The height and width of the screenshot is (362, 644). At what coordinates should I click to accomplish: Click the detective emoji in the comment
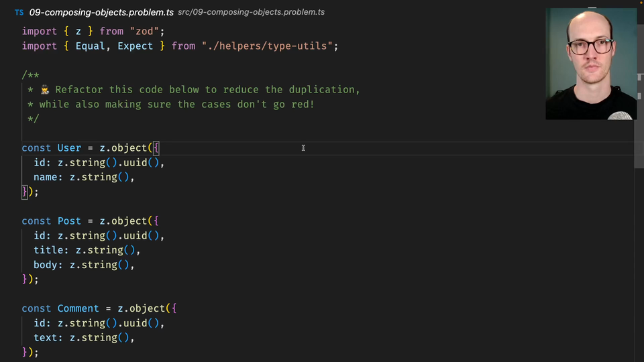(45, 90)
